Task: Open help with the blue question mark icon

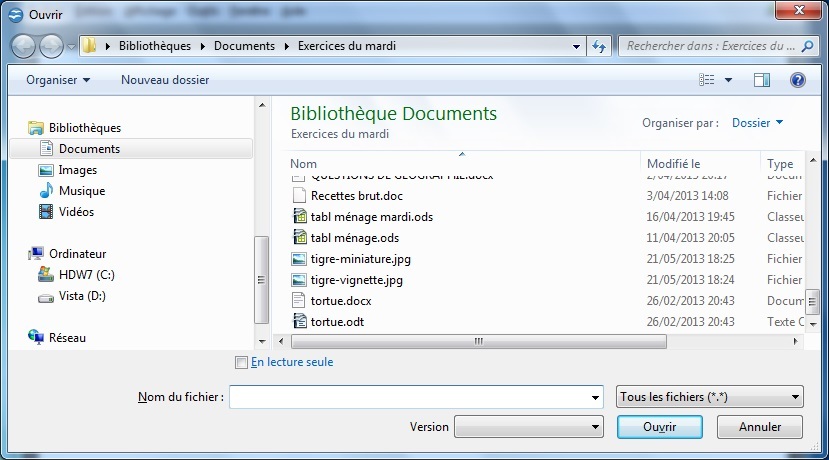Action: (797, 80)
